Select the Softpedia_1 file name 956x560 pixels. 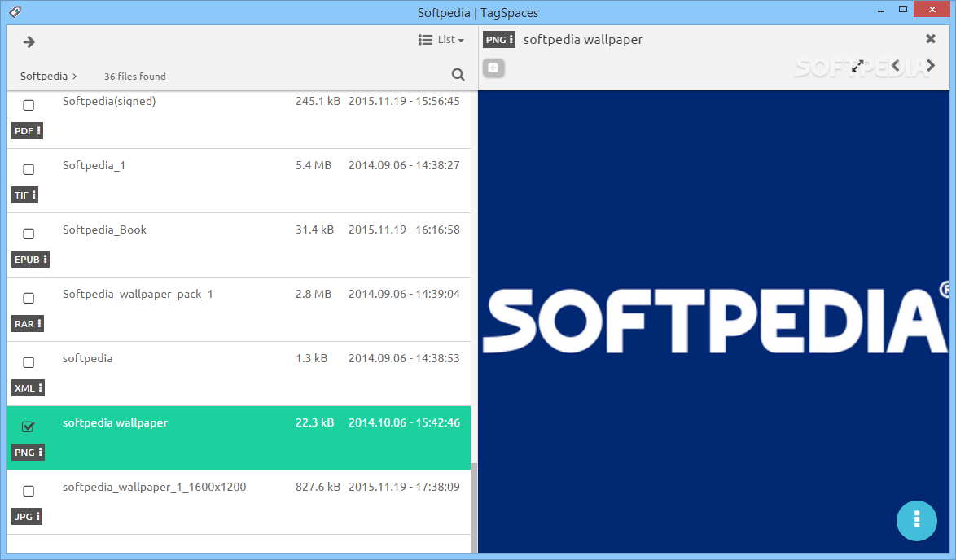pos(94,166)
